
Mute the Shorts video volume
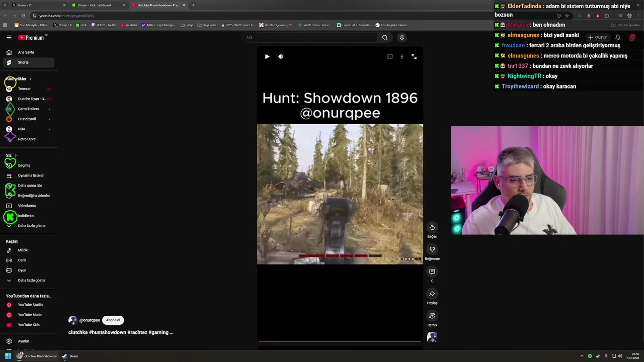point(281,57)
